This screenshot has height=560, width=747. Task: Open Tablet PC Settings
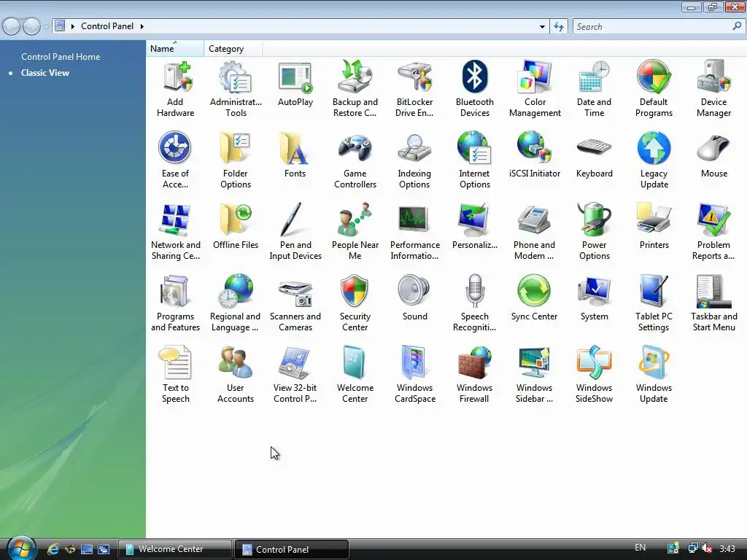[654, 303]
